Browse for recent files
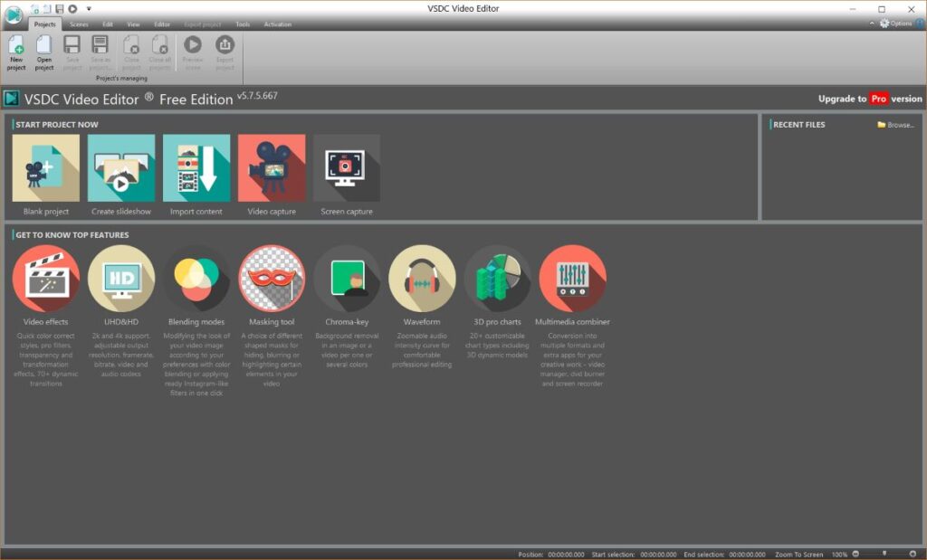 click(896, 125)
